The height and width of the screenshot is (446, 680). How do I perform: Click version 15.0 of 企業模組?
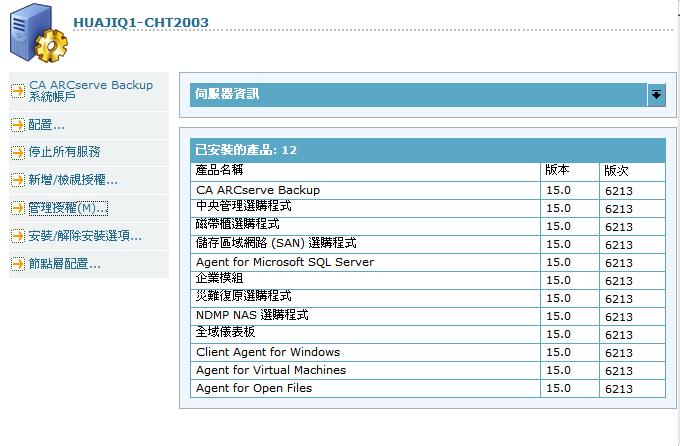point(559,280)
